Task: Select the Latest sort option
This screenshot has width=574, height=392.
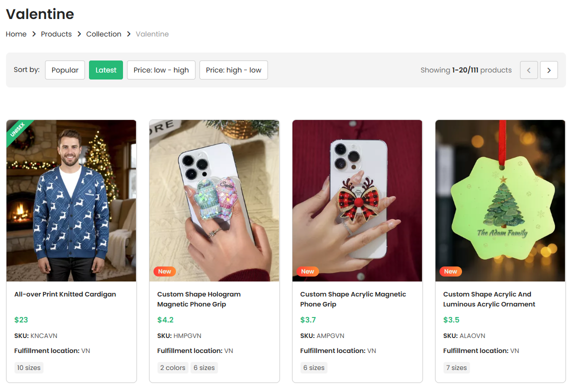Action: click(106, 70)
